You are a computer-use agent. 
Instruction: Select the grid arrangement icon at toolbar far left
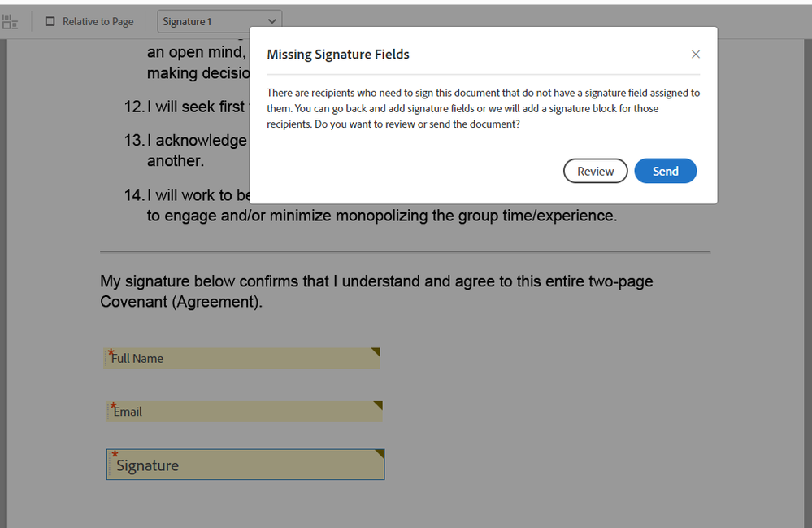click(x=11, y=21)
